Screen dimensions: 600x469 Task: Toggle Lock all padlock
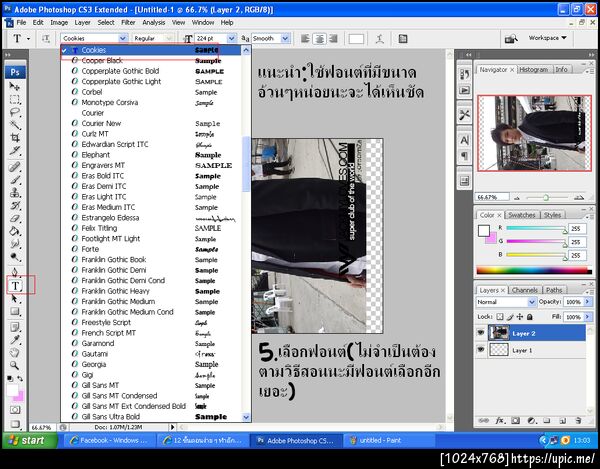point(530,317)
